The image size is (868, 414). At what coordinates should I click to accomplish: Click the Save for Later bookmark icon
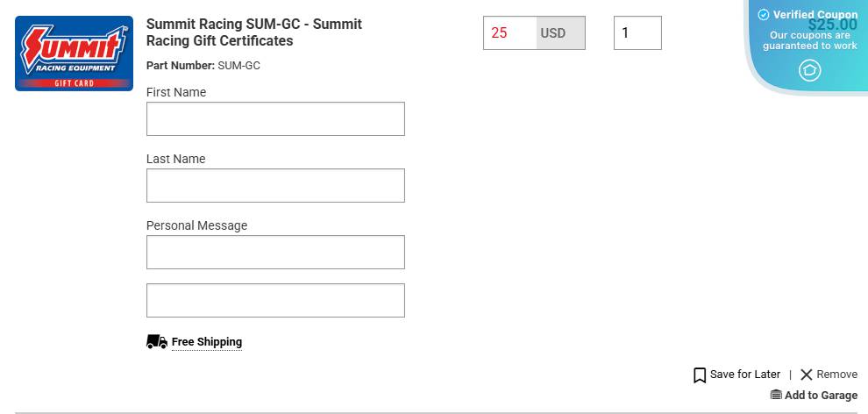click(x=700, y=375)
